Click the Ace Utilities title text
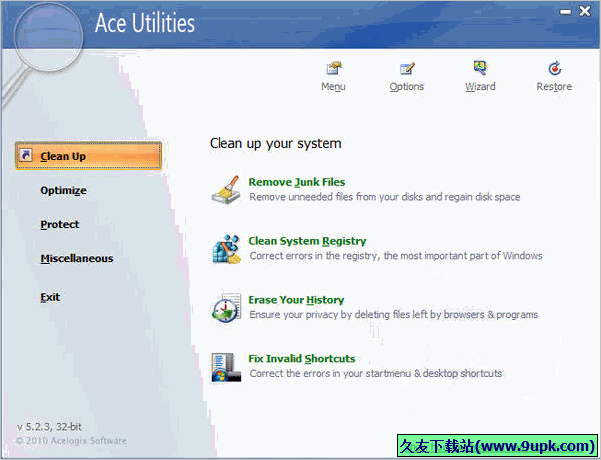 145,23
